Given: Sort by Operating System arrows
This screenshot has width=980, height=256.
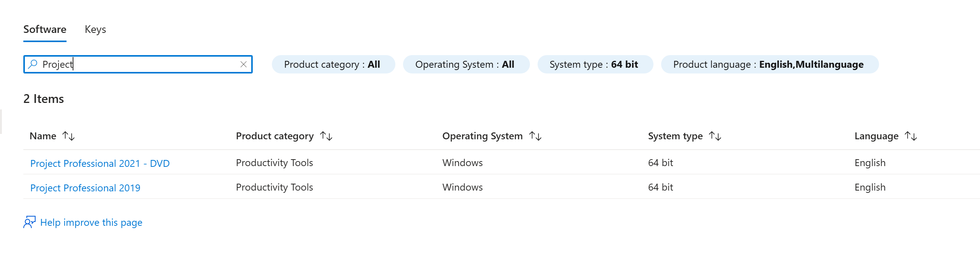Looking at the screenshot, I should tap(535, 136).
